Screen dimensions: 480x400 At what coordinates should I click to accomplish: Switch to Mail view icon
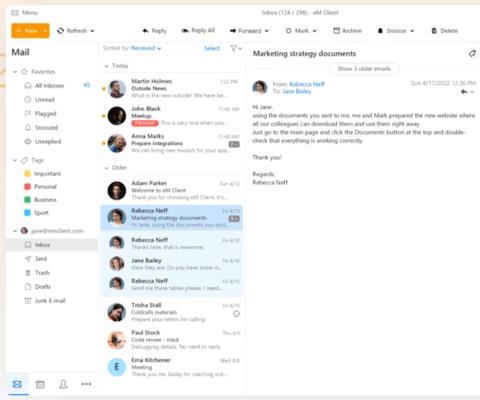pos(17,384)
